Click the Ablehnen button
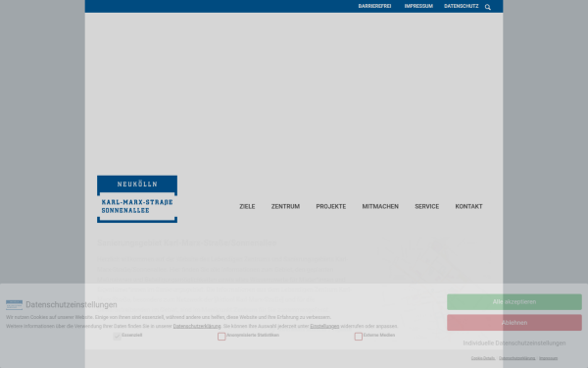The height and width of the screenshot is (368, 588). click(514, 323)
